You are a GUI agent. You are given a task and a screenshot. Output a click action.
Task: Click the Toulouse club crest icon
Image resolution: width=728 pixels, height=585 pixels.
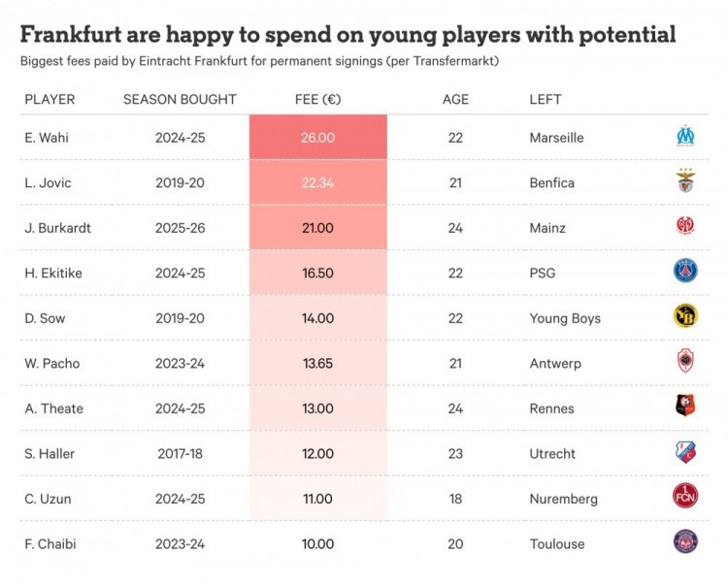(x=686, y=543)
